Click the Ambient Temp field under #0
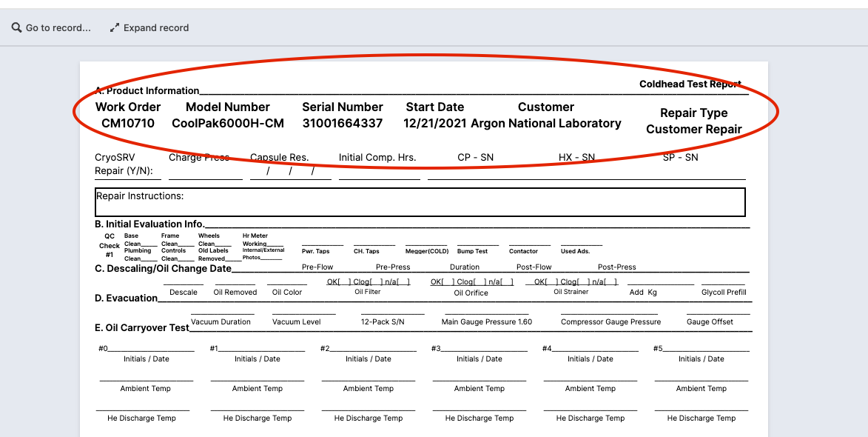868x437 pixels. click(x=145, y=379)
